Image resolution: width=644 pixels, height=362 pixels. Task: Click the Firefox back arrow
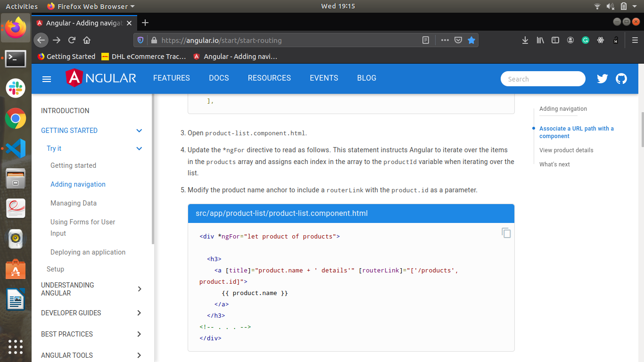(x=41, y=40)
